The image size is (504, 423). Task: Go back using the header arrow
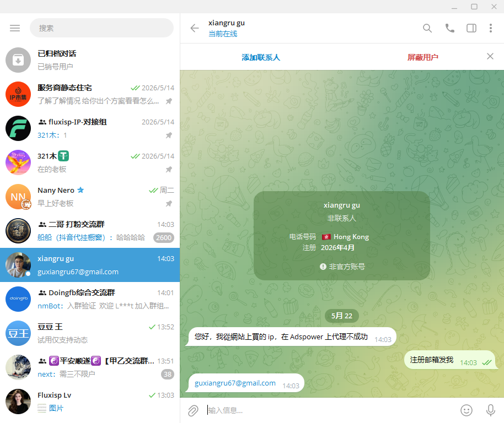(x=195, y=28)
